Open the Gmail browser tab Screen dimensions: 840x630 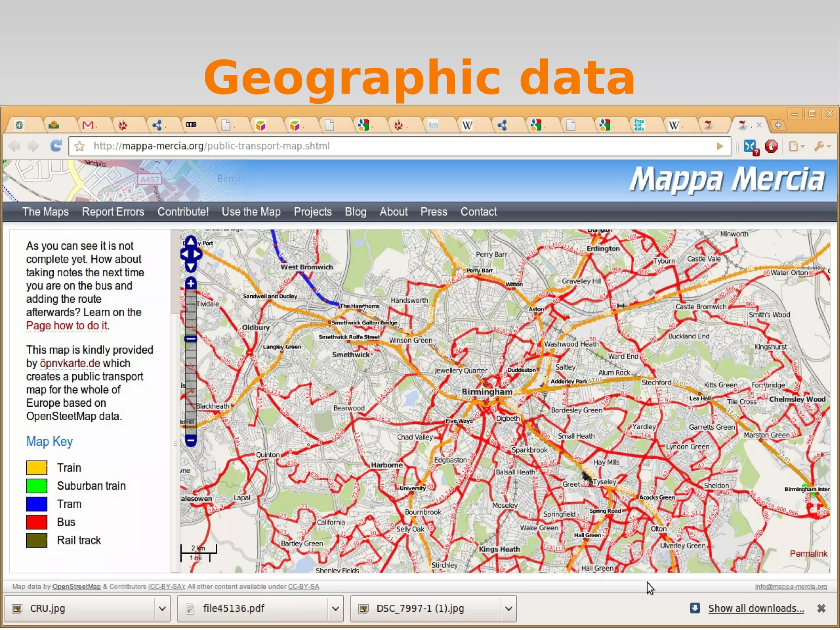tap(88, 125)
